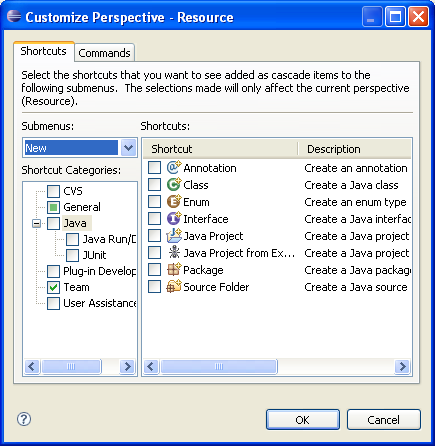Click 'Create an enum type' description

coord(355,202)
